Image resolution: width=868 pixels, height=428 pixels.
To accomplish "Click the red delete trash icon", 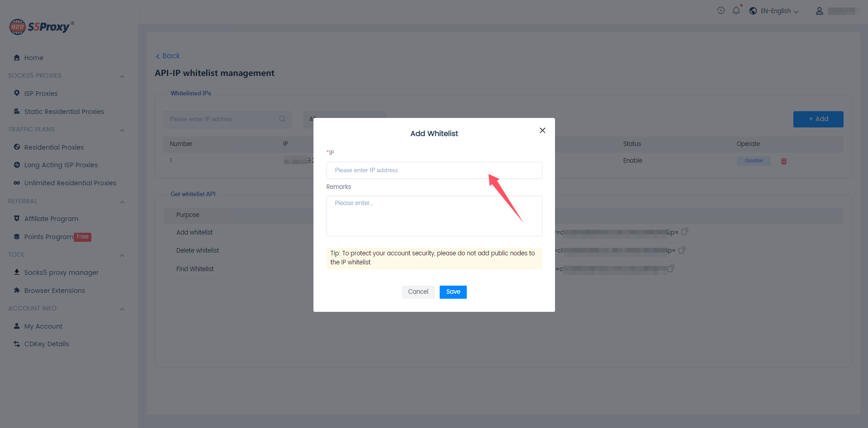I will tap(783, 161).
